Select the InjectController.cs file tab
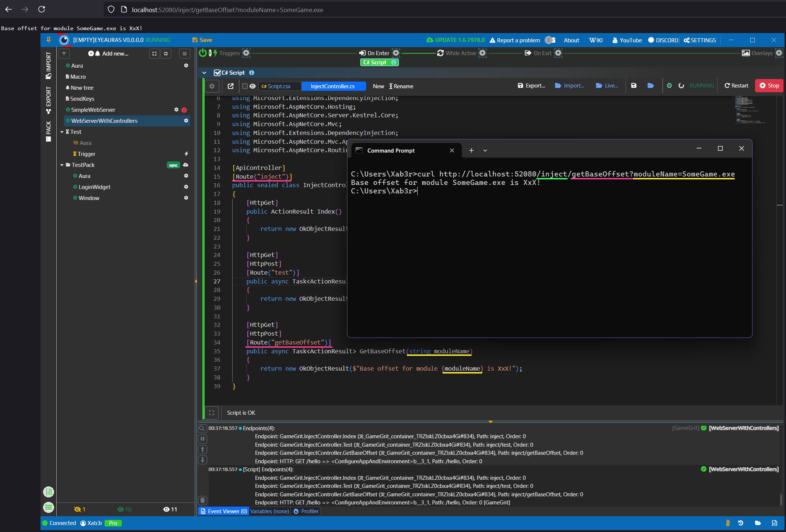Screen dimensions: 786x532 (334, 86)
